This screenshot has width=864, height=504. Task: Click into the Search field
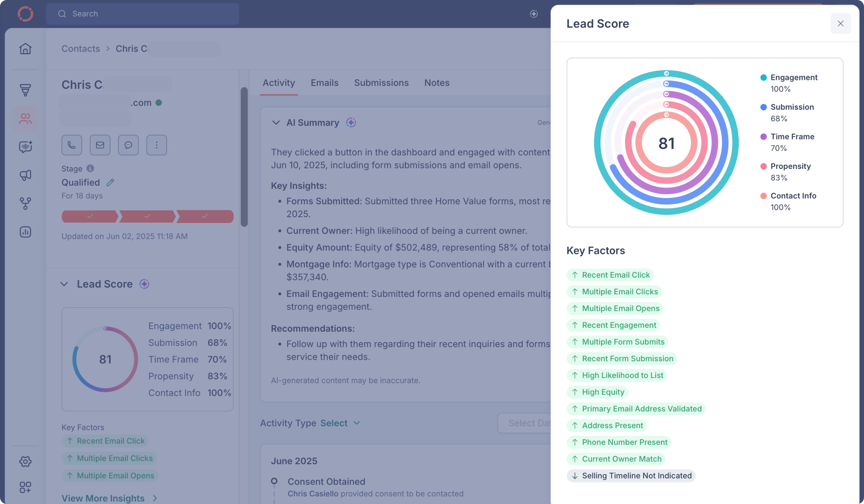click(143, 14)
